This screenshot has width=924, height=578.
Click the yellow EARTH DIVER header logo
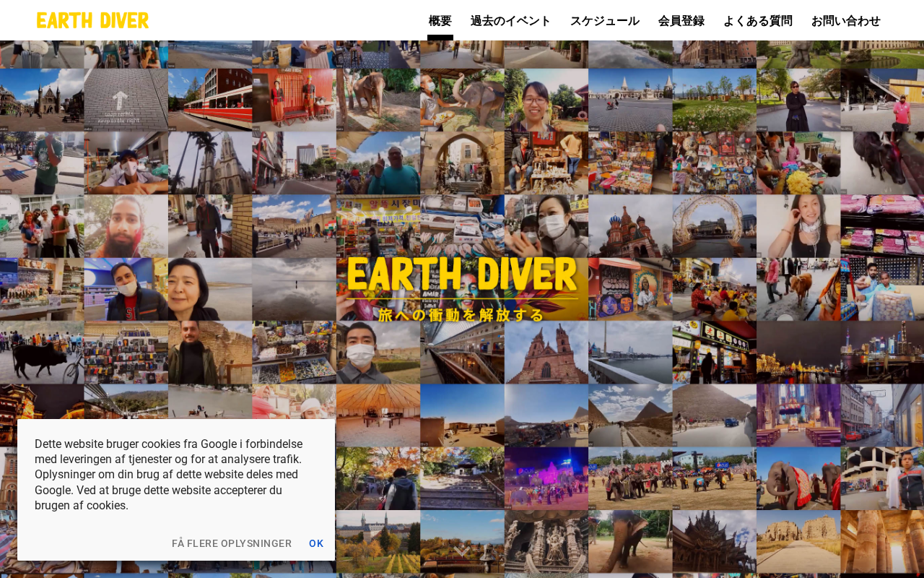point(92,20)
